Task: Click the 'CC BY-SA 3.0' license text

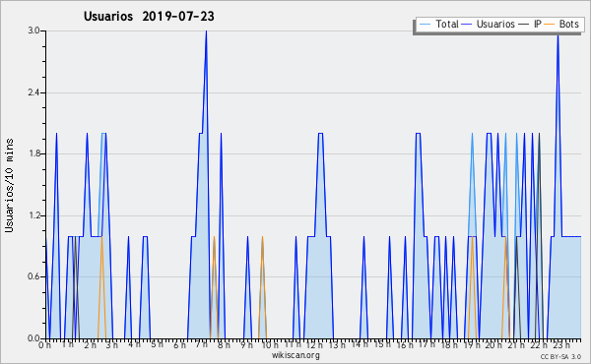Action: (x=560, y=356)
